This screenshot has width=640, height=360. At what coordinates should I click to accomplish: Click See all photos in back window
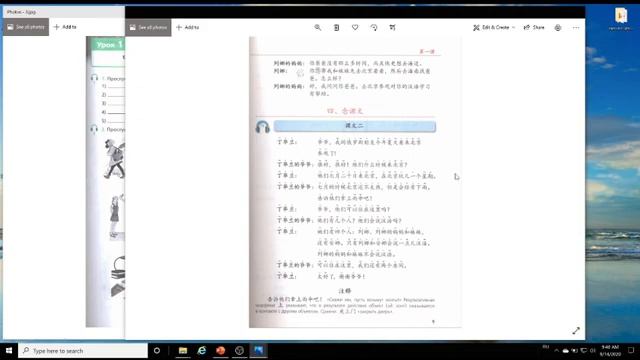(26, 27)
